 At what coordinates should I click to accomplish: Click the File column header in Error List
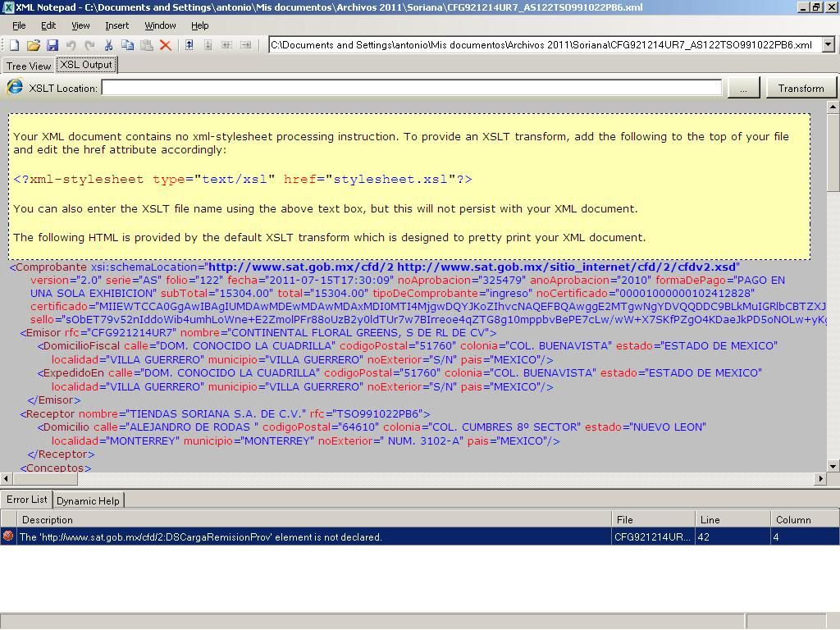pos(653,519)
